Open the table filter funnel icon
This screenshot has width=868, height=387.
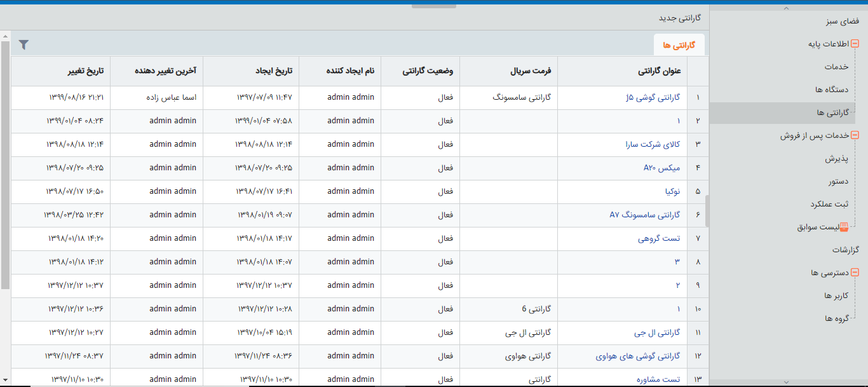point(24,44)
